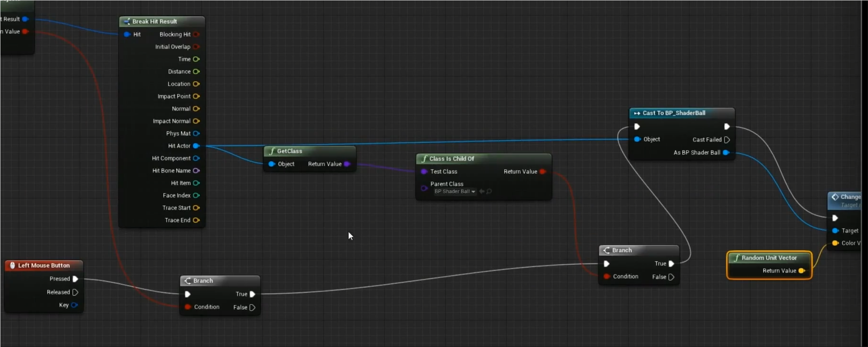Viewport: 868px width, 347px height.
Task: Click the Hit Component output pin
Action: click(x=196, y=158)
